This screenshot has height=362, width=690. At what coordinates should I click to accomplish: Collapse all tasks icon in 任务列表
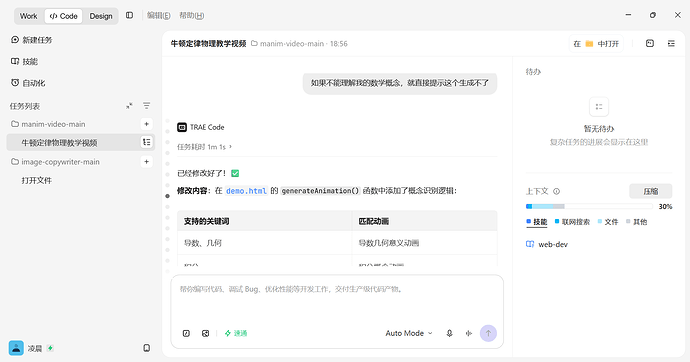[129, 106]
